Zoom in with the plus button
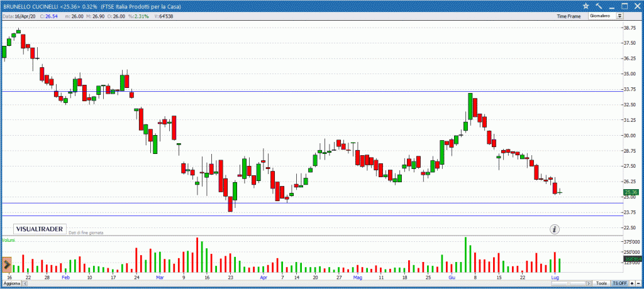Viewport: 644px width, 289px height. tap(631, 283)
